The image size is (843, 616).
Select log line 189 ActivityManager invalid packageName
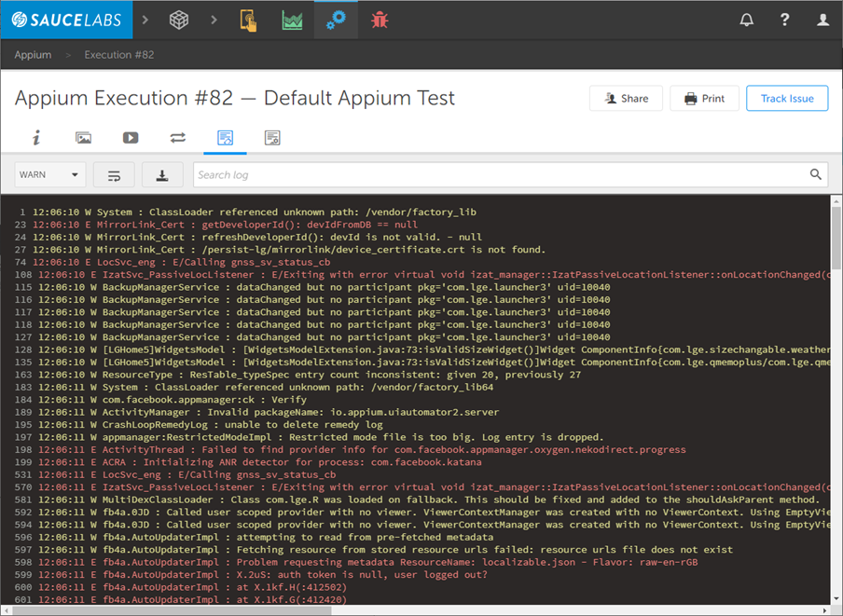tap(257, 412)
